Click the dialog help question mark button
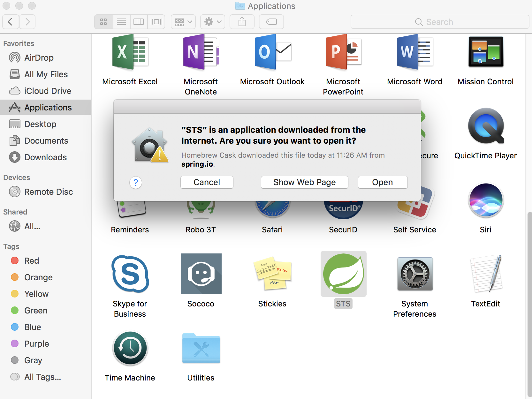 [136, 183]
